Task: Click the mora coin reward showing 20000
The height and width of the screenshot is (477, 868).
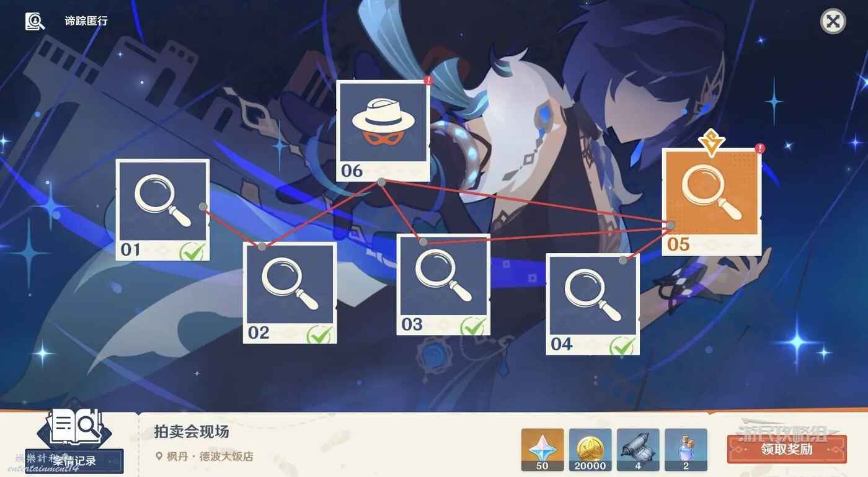Action: coord(590,449)
